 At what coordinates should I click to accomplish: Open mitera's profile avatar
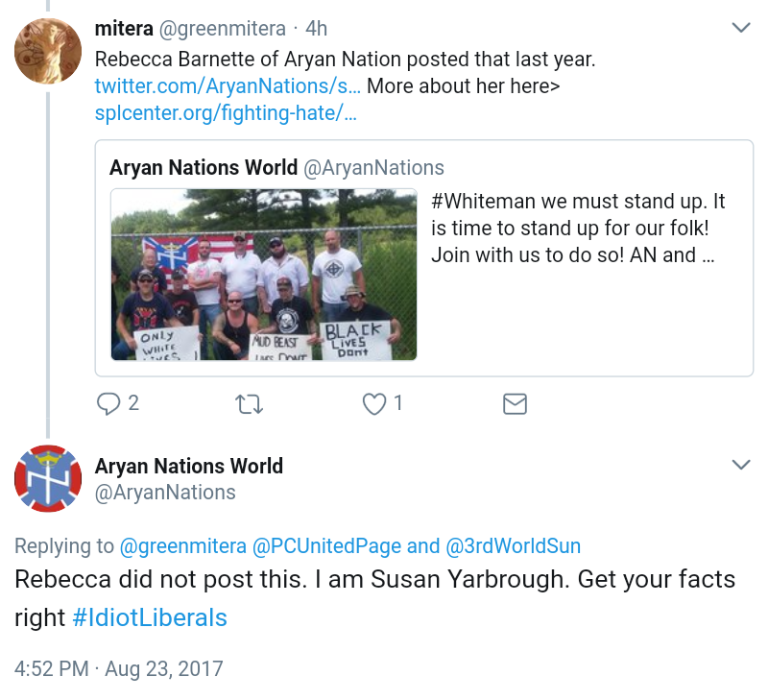coord(47,52)
